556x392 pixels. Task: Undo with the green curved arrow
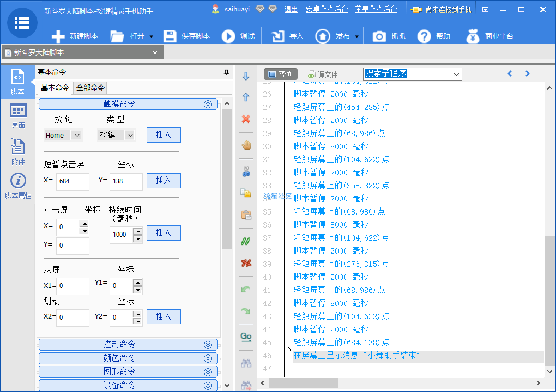click(245, 289)
